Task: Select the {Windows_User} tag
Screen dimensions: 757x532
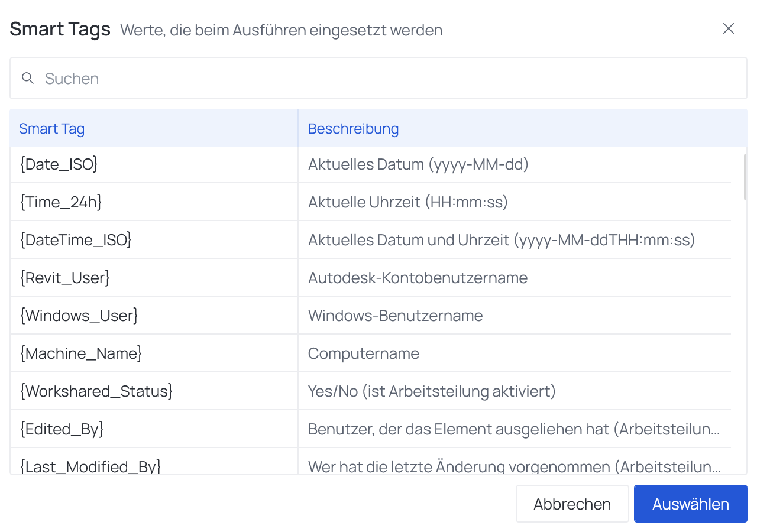Action: (x=79, y=316)
